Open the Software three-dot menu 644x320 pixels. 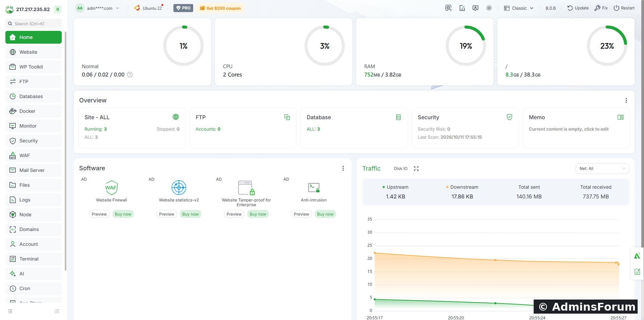click(343, 168)
